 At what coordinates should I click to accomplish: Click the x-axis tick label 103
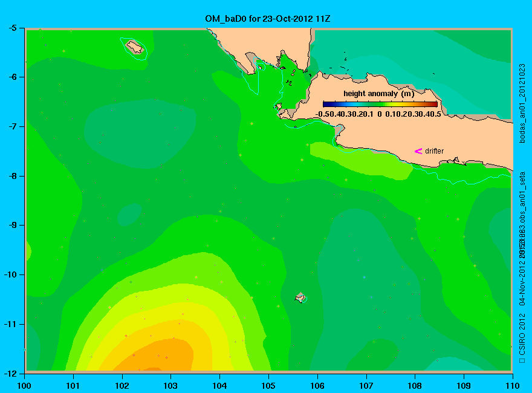coord(170,386)
